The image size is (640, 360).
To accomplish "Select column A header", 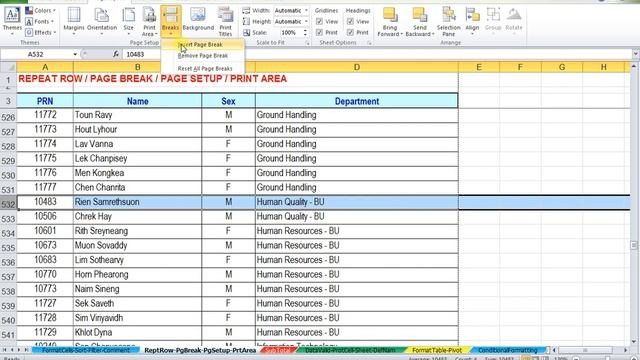I will 45,67.
